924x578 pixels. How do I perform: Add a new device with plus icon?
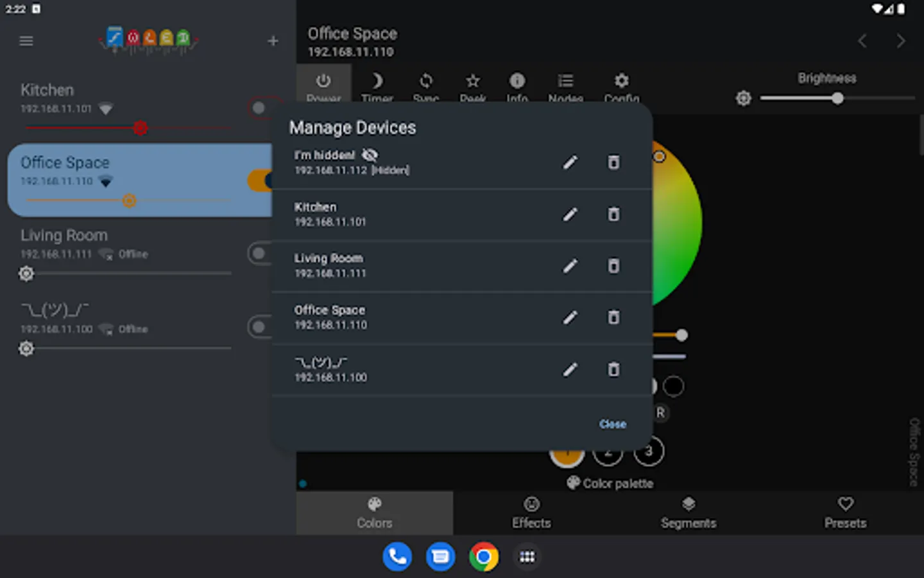(x=273, y=41)
